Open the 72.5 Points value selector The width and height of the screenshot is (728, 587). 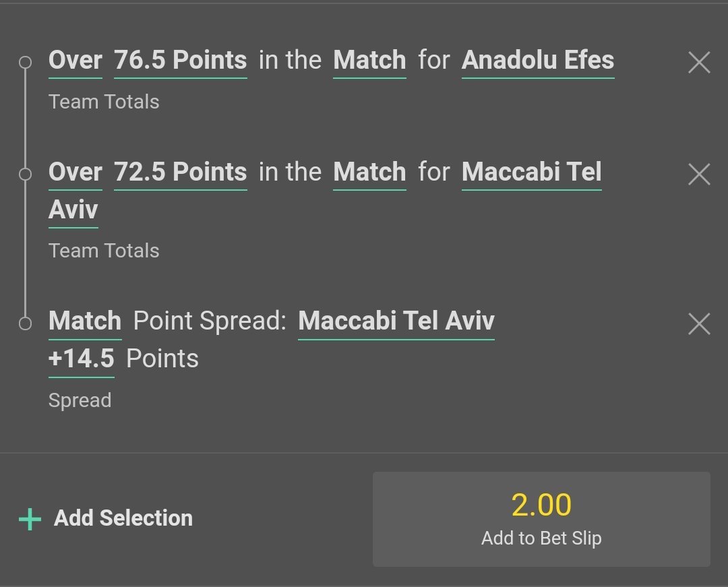(180, 173)
